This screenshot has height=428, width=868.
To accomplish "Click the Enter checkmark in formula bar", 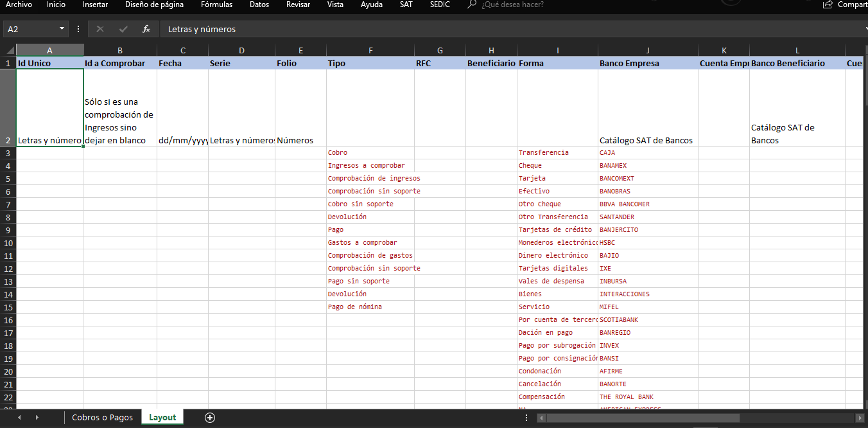I will point(123,29).
